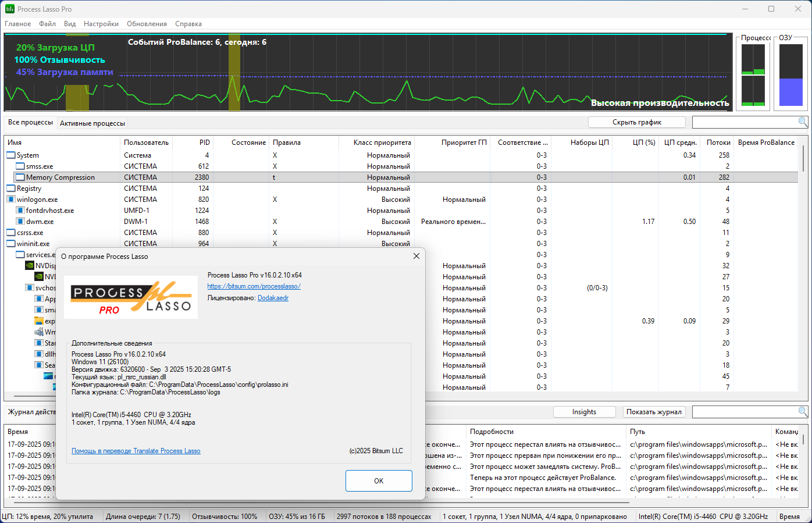Click the ОЗУ: 45% из 16 ГБ status entry
812x523 pixels.
297,516
